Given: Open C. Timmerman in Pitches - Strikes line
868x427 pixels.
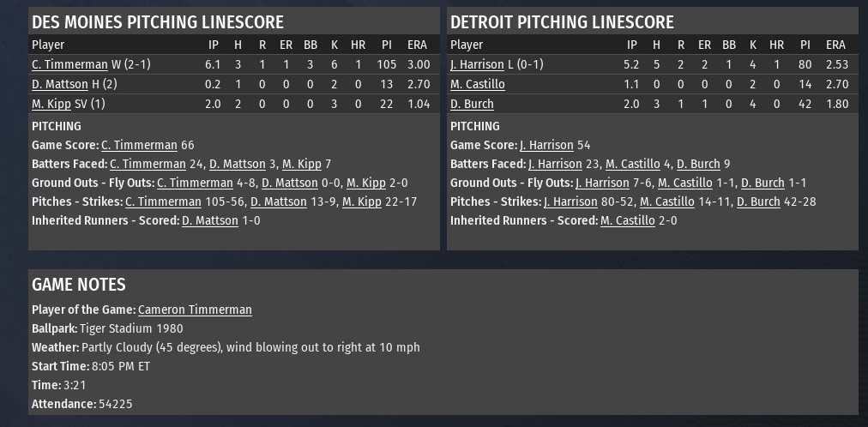Looking at the screenshot, I should pos(163,201).
